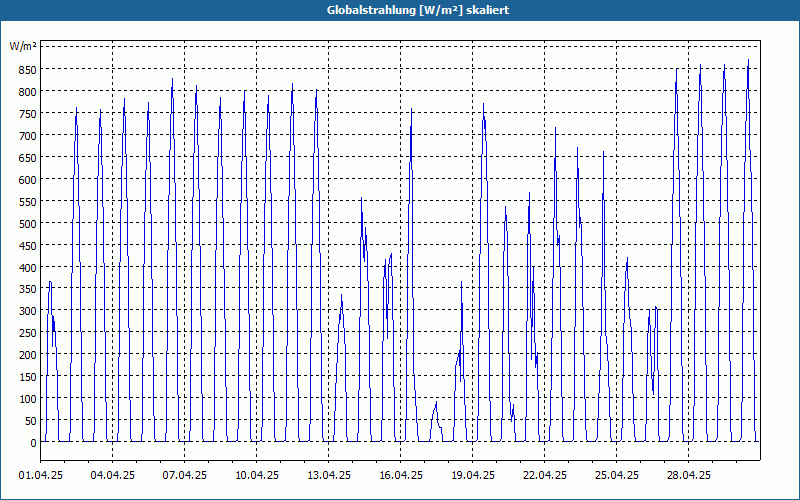The image size is (800, 500).
Task: Click the 700 value on the y-axis
Action: (x=28, y=136)
